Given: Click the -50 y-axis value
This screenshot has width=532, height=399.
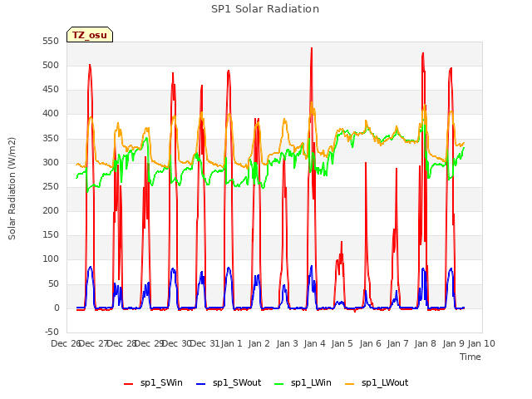Looking at the screenshot, I should (52, 332).
